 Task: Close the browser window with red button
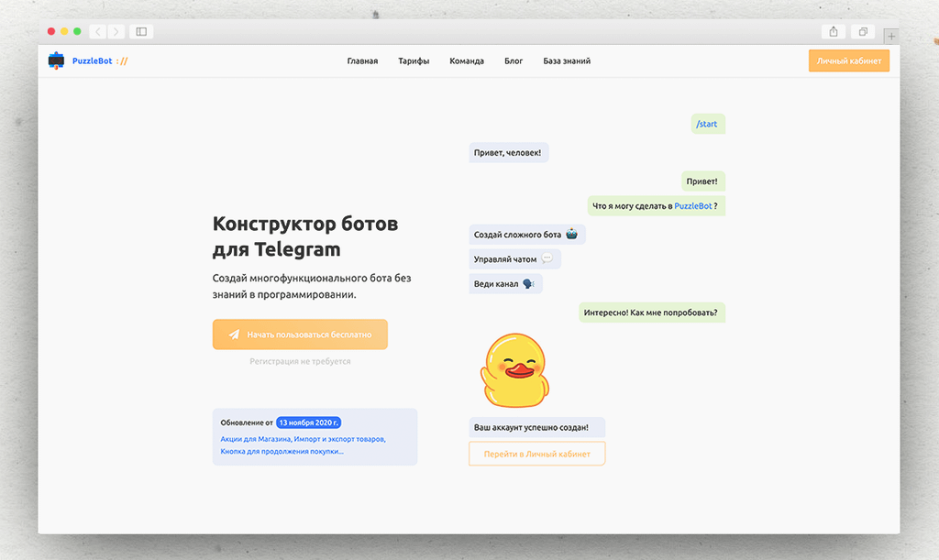click(51, 32)
